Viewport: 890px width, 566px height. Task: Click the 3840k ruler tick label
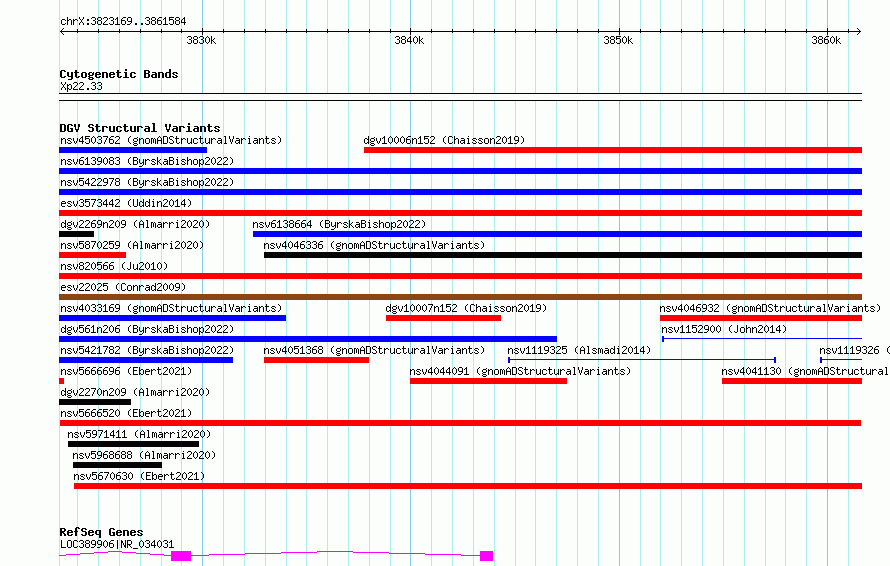click(x=409, y=40)
